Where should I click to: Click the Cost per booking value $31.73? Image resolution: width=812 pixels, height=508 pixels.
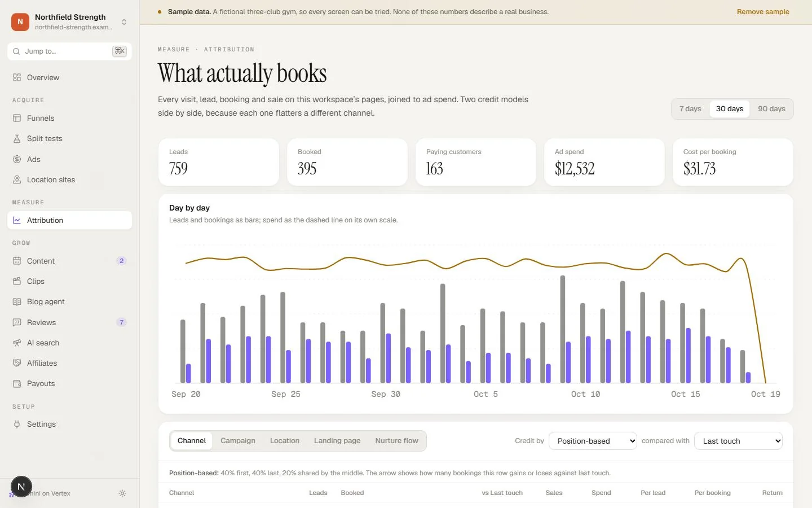(699, 169)
